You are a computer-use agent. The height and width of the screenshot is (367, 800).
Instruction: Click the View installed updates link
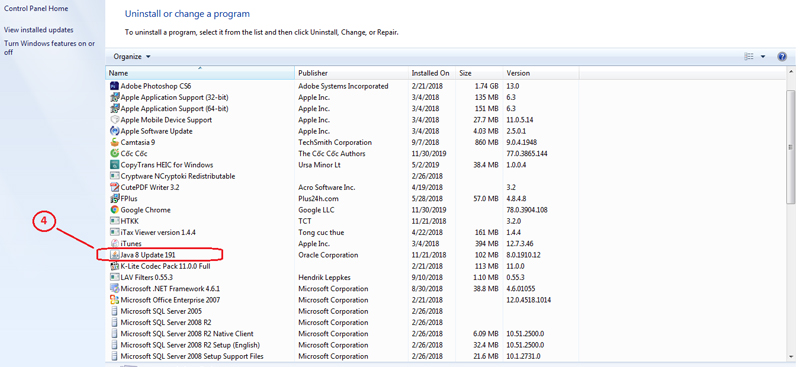tap(39, 30)
